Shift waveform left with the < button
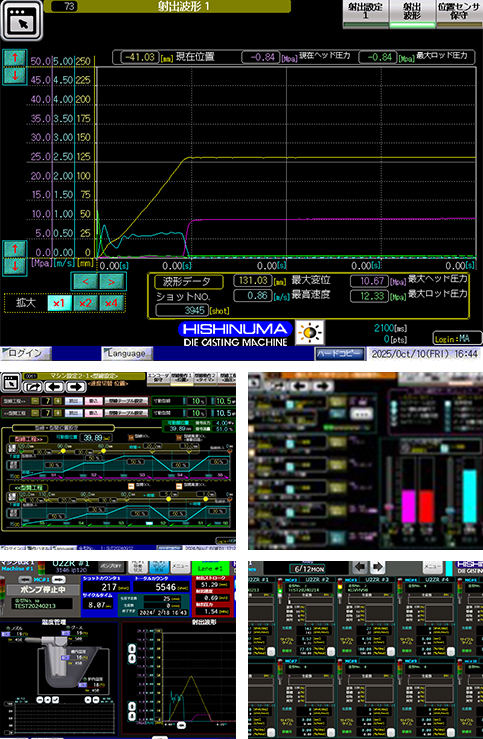The width and height of the screenshot is (483, 739). coord(84,281)
